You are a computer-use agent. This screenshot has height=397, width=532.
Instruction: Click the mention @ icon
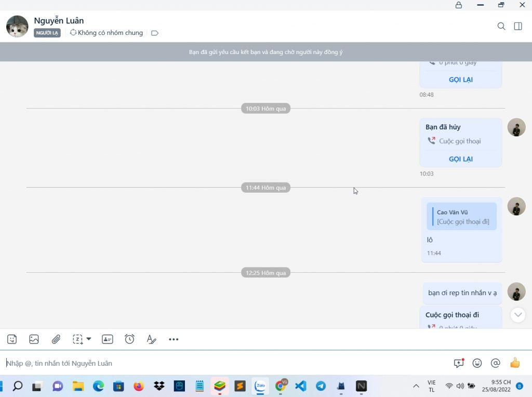point(495,363)
